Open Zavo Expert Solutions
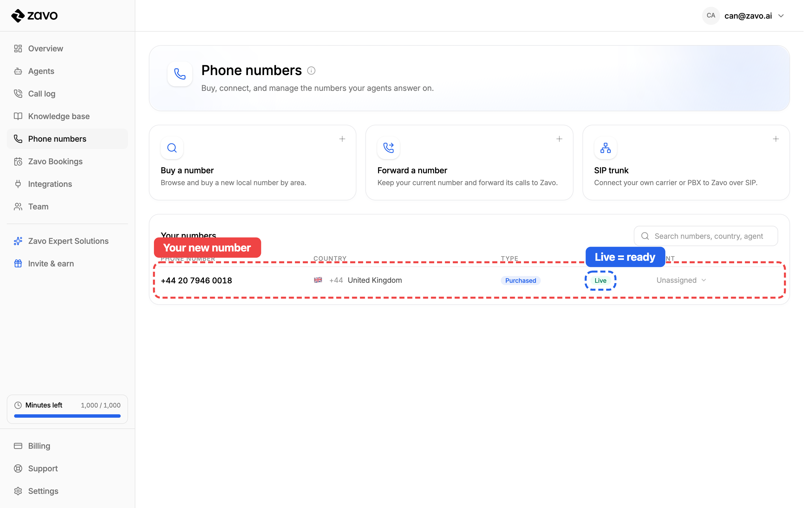The height and width of the screenshot is (508, 812). coord(67,241)
